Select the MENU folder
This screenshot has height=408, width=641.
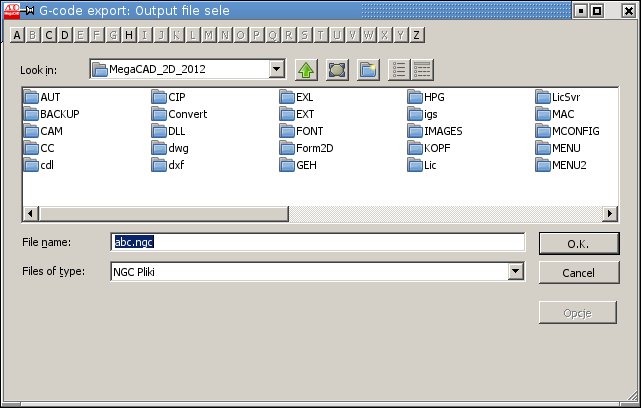[x=558, y=148]
